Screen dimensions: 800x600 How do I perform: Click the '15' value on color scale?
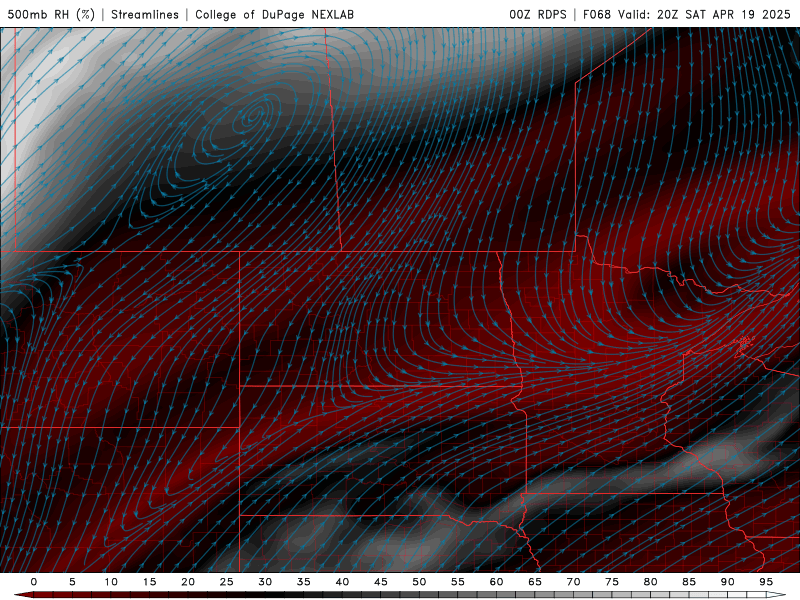click(x=149, y=582)
